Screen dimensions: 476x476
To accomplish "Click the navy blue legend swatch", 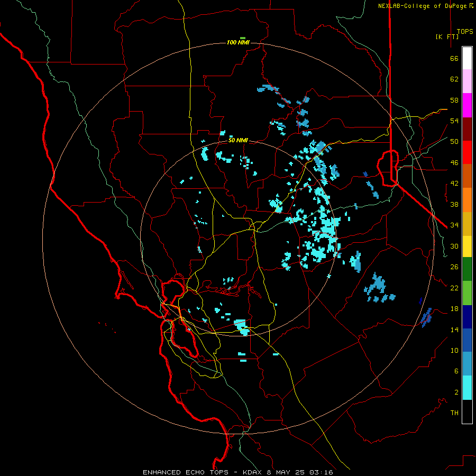I will point(467,317).
